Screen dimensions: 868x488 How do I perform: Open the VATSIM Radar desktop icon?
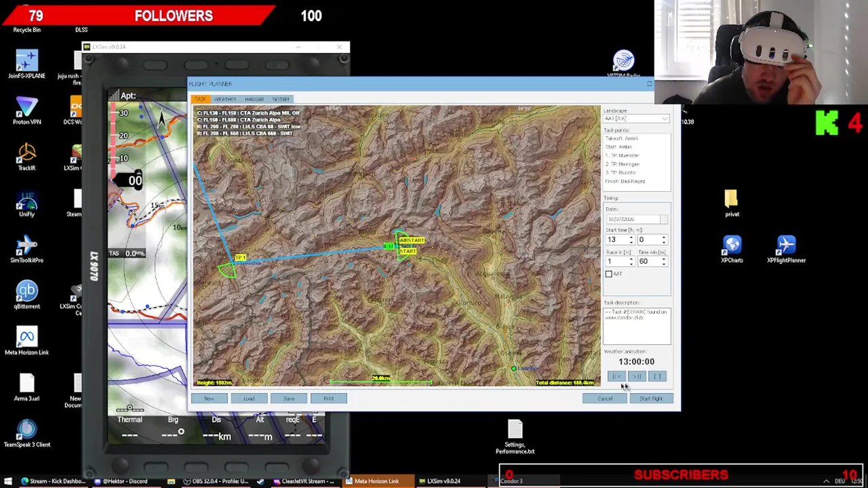click(x=623, y=64)
